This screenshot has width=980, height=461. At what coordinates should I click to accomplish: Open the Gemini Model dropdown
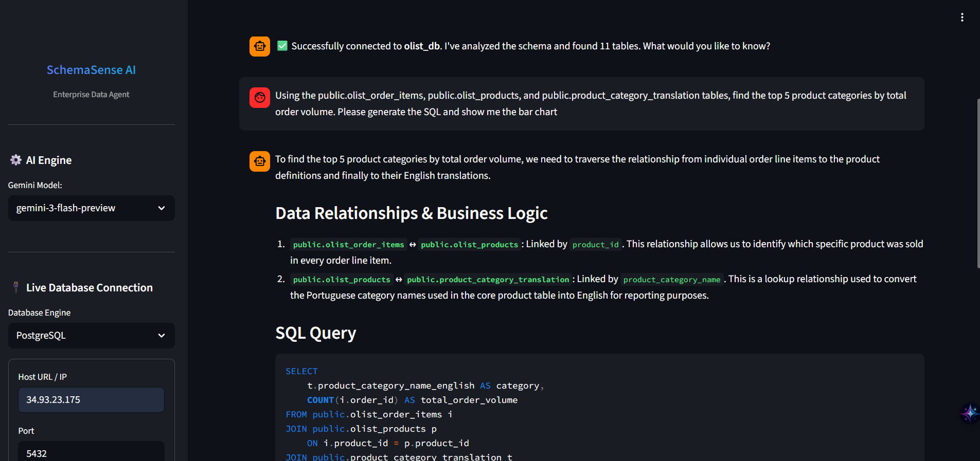click(x=92, y=208)
